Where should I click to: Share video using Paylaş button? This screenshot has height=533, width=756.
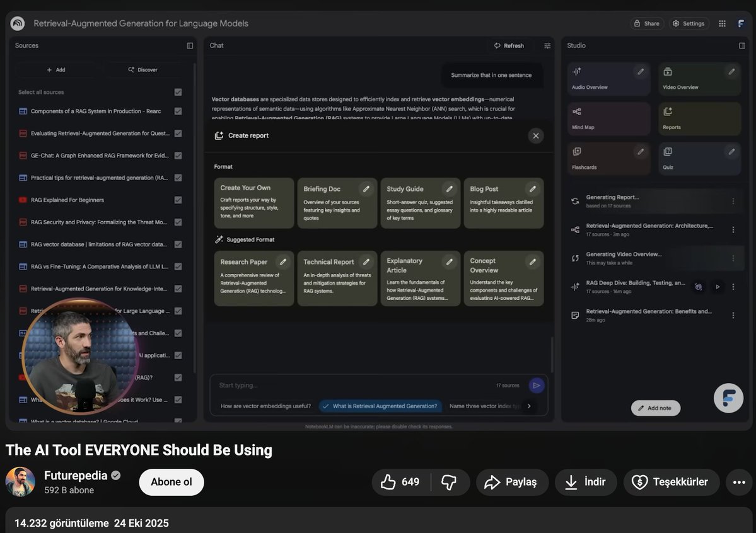point(512,482)
